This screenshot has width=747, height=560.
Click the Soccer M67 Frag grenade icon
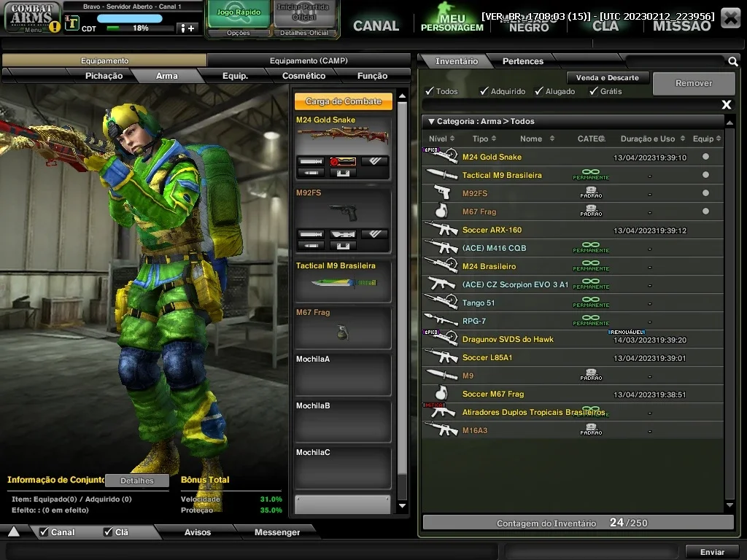coord(441,393)
